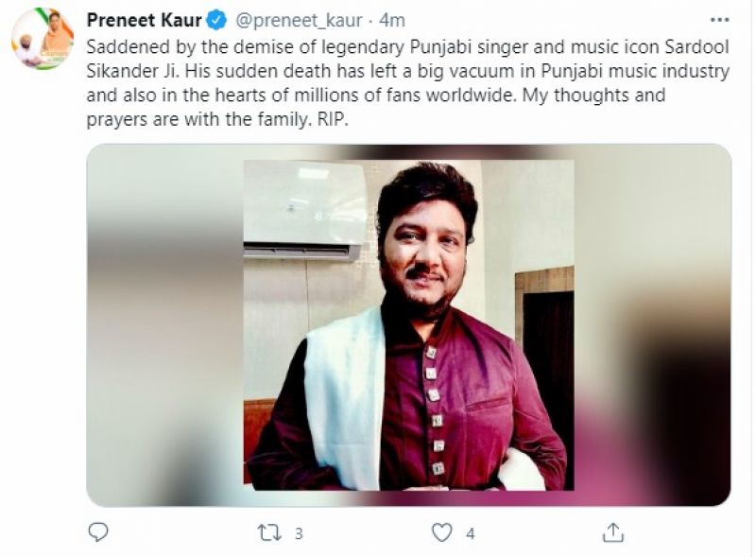Open Preneet Kaur's profile picture
Viewport: 756px width, 557px height.
tap(42, 38)
